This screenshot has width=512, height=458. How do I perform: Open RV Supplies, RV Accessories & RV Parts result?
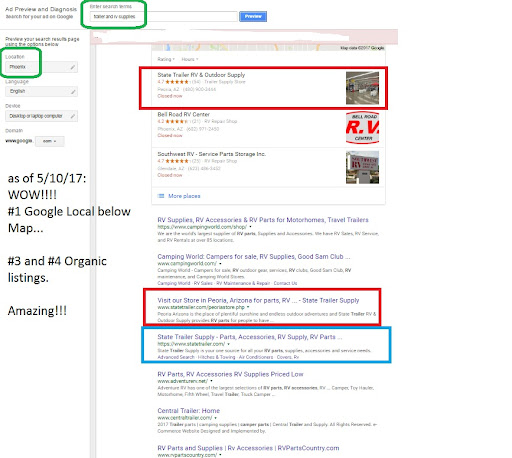[263, 220]
